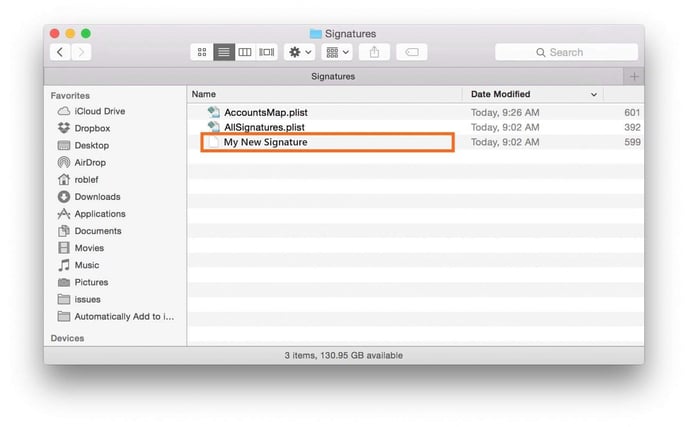Click the AllSignatures.plist file icon
Image resolution: width=688 pixels, height=427 pixels.
(x=214, y=127)
